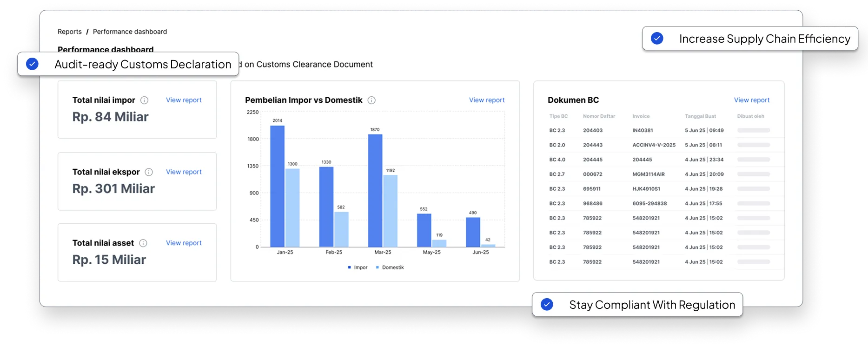Click checkmark on Stay Compliant With Regulation badge
868x347 pixels.
coord(547,304)
